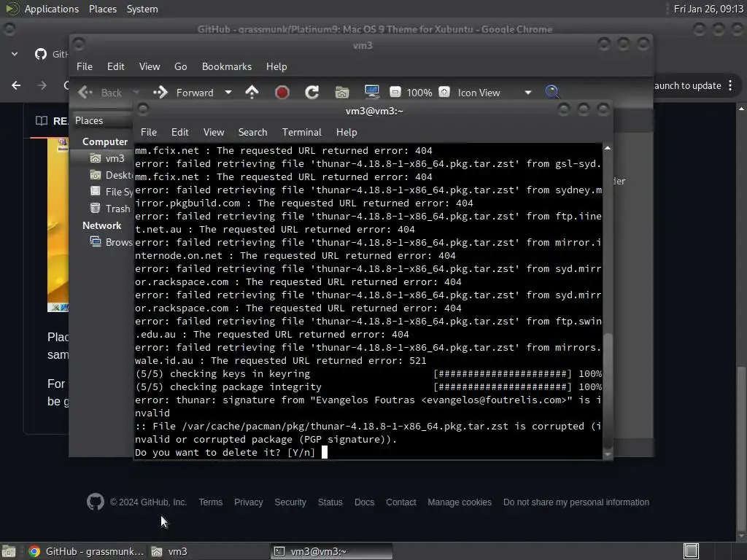Switch to vm3 file manager taskbar button
This screenshot has width=747, height=560.
[x=209, y=551]
